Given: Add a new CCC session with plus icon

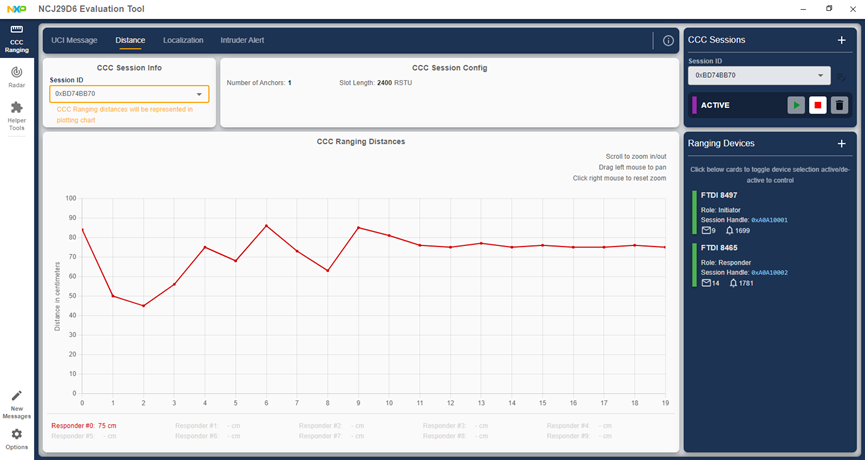Looking at the screenshot, I should click(x=841, y=40).
